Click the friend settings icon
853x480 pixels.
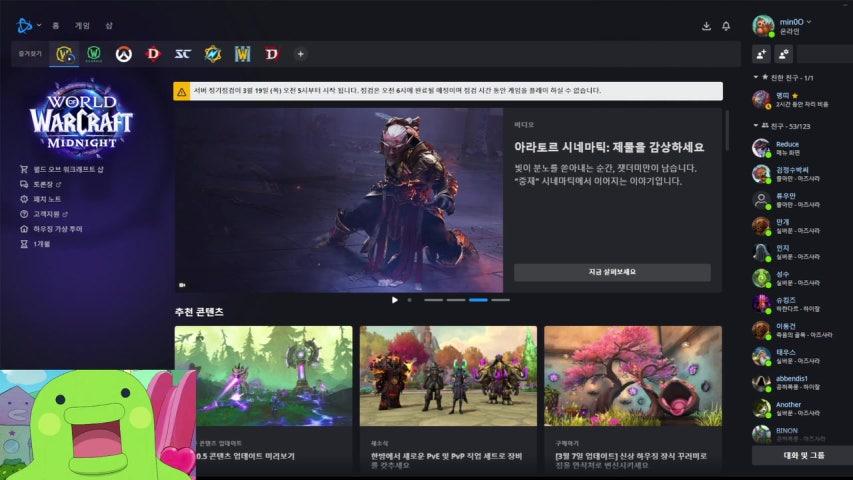783,54
